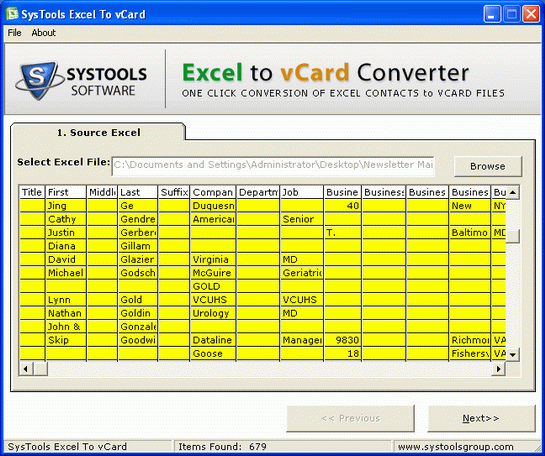Select the cell containing Lynn

pos(66,300)
